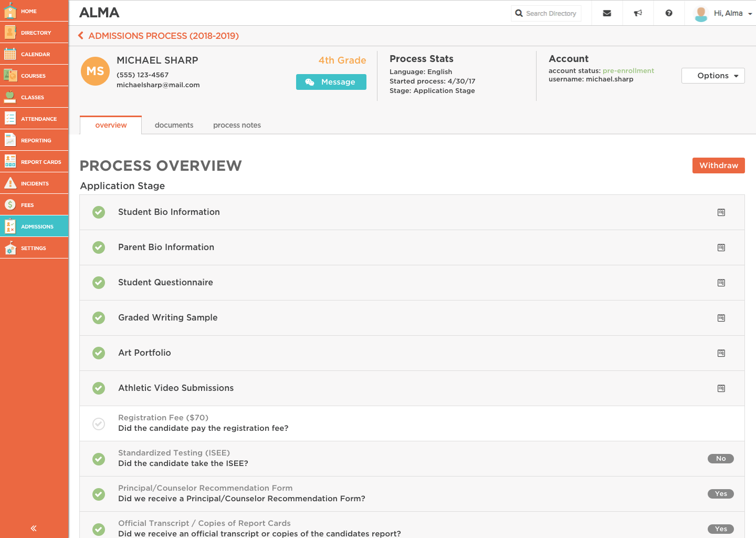
Task: Toggle the Standardized Testing ISEE checkmark
Action: pyautogui.click(x=99, y=459)
